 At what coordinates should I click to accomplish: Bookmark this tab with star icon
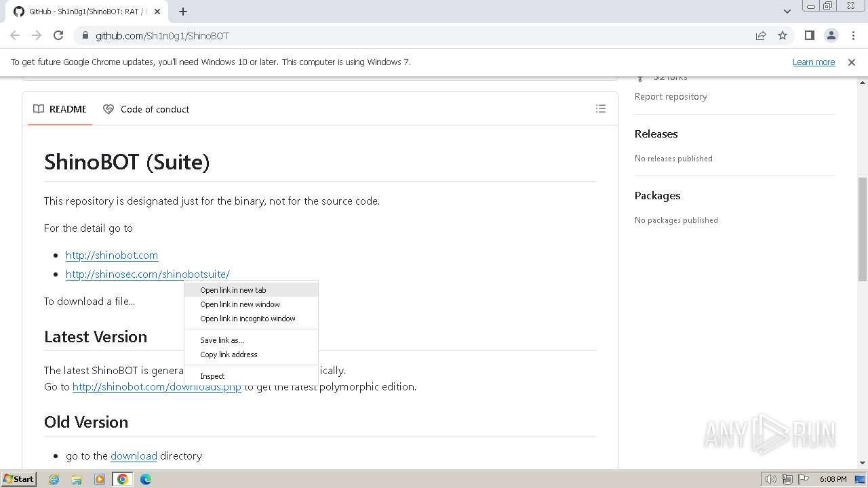coord(783,35)
